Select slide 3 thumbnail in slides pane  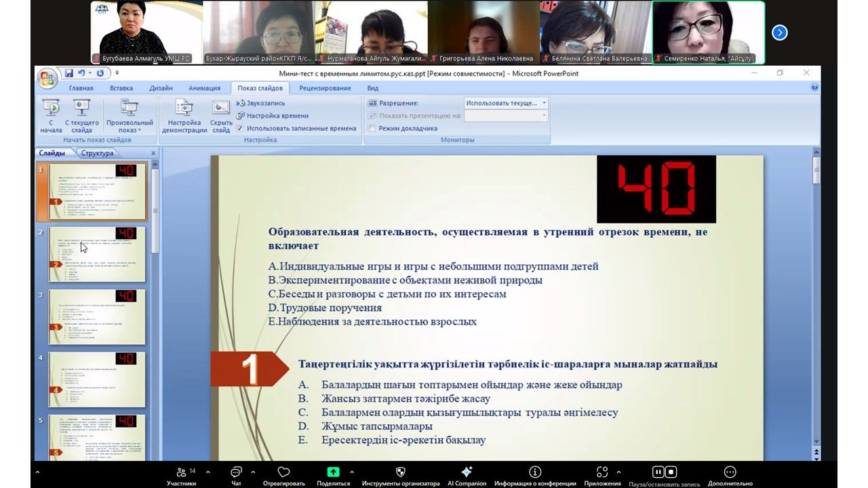coord(97,317)
